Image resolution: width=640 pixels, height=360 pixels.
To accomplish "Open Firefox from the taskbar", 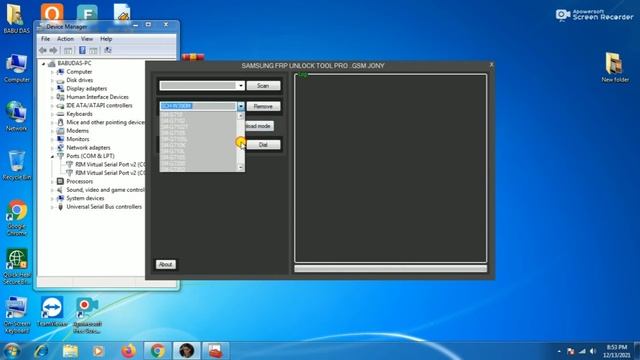I will (x=128, y=351).
